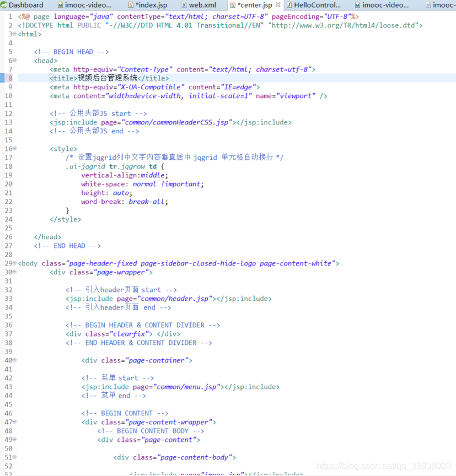Collapse page-content-body div at line 51
This screenshot has height=476, width=456.
click(x=14, y=457)
